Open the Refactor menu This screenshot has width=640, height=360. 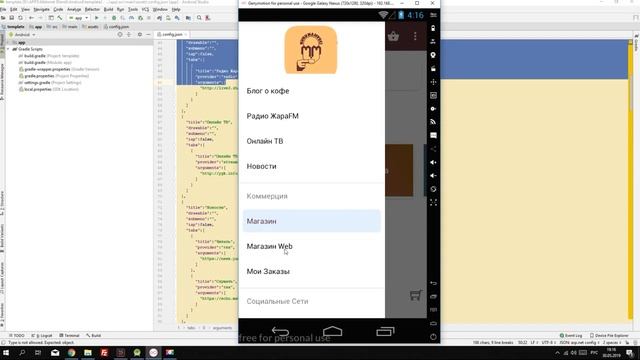92,9
